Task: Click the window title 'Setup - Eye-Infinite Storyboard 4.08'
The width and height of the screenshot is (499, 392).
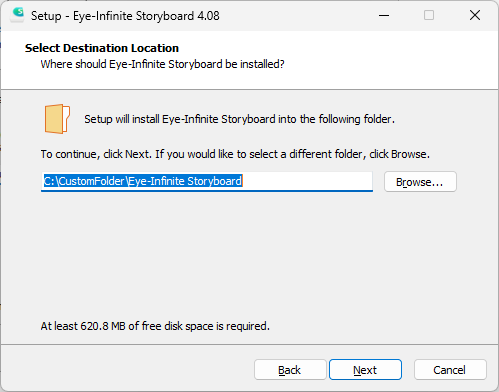Action: [x=125, y=16]
